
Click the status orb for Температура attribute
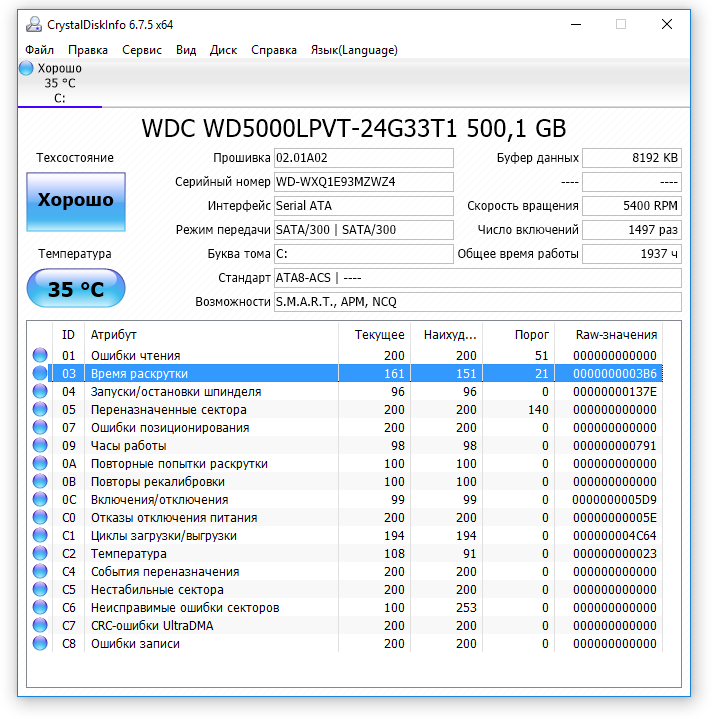click(40, 553)
